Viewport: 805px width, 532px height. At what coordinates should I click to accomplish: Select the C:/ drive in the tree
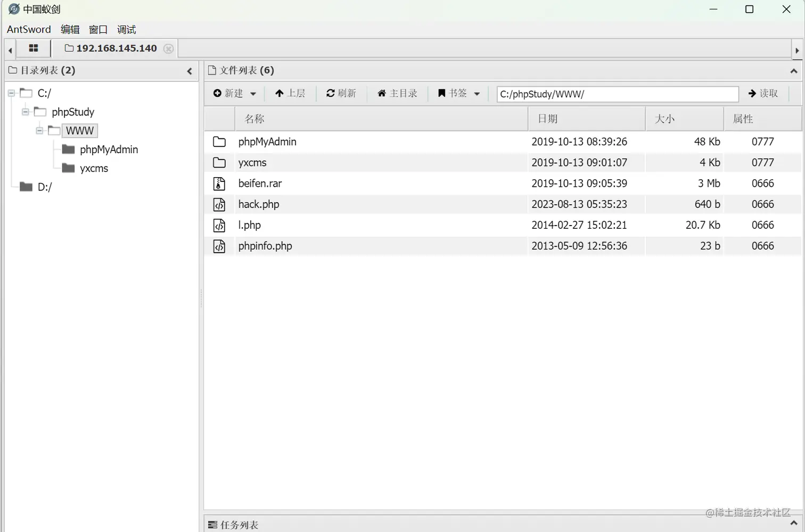point(44,93)
